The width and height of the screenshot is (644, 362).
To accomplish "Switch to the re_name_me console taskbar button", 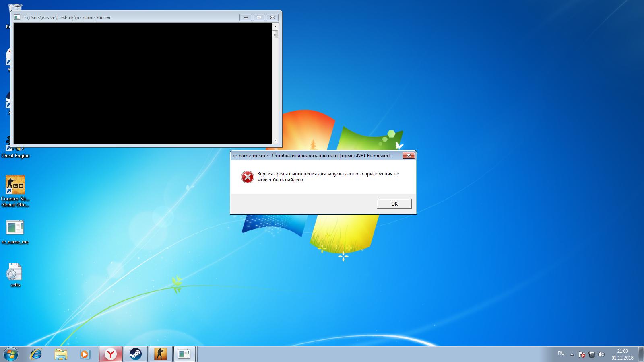I will [x=184, y=354].
